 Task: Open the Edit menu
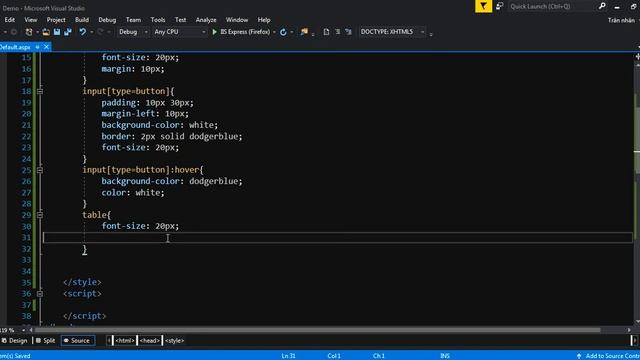tap(9, 20)
